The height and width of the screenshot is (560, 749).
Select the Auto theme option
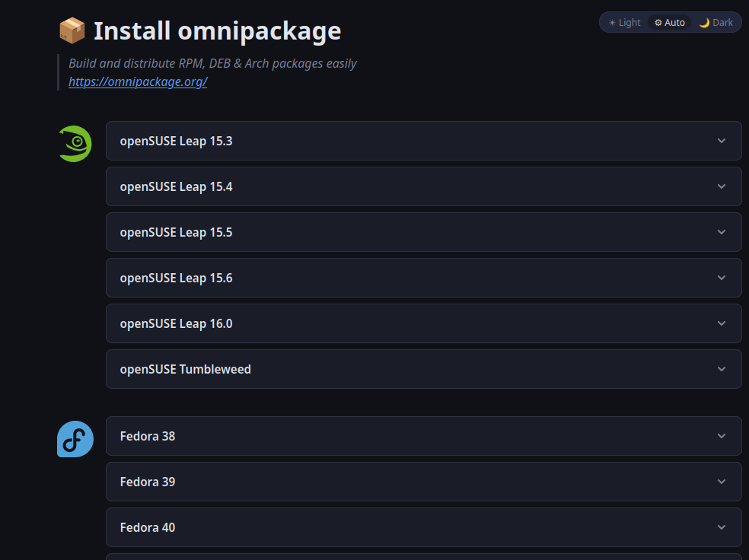coord(669,22)
